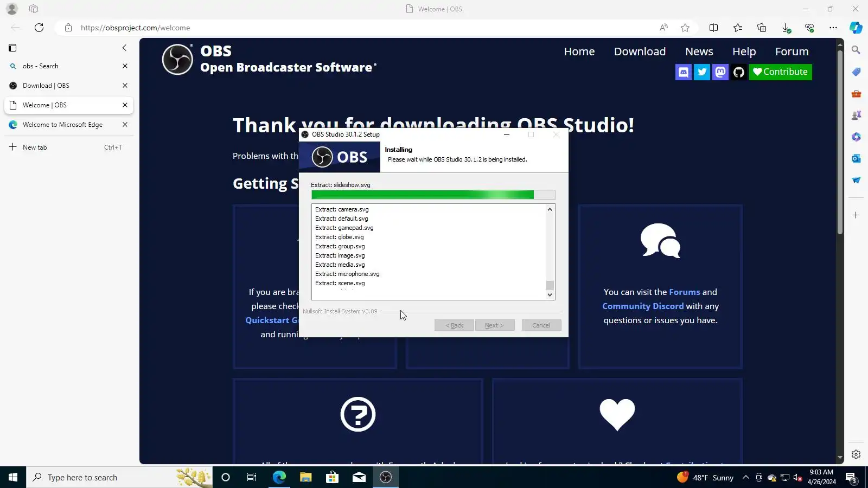Open Edge sidebar settings gear
Screen dimensions: 868x488
[x=856, y=454]
